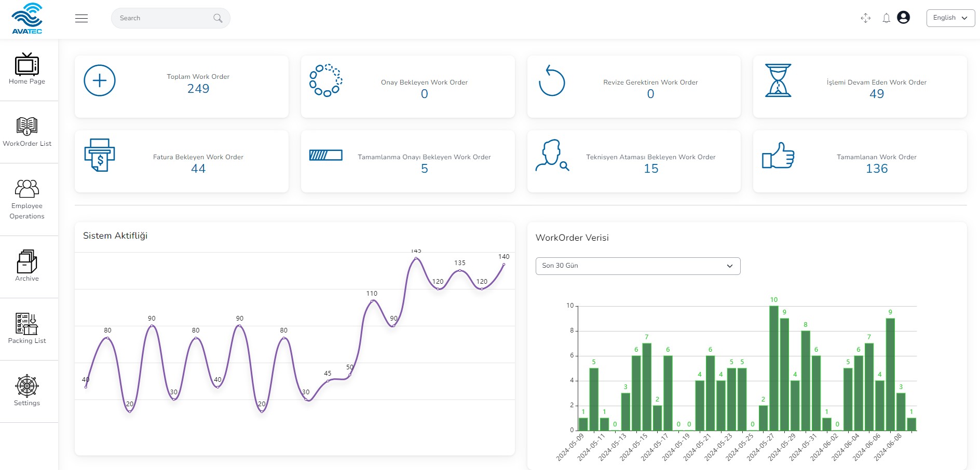Screen dimensions: 980x470
Task: Open Employee Operations menu label
Action: [x=27, y=211]
